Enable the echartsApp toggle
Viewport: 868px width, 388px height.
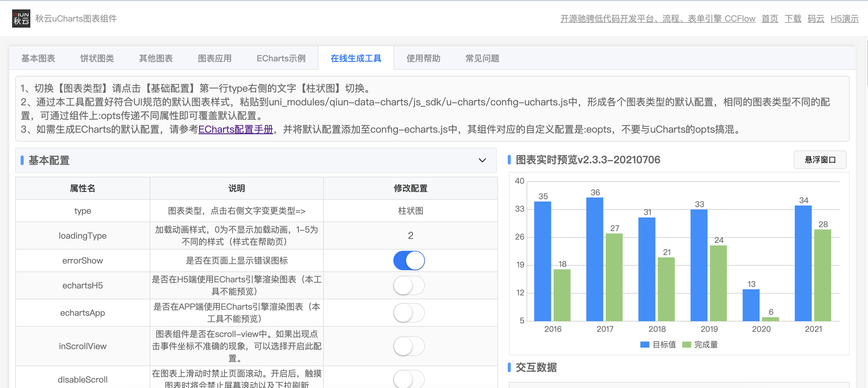409,312
